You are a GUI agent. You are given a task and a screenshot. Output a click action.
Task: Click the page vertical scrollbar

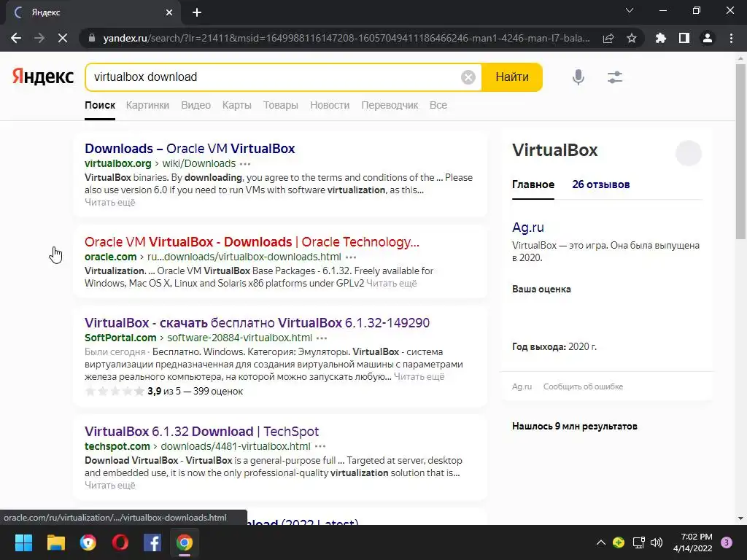[740, 152]
